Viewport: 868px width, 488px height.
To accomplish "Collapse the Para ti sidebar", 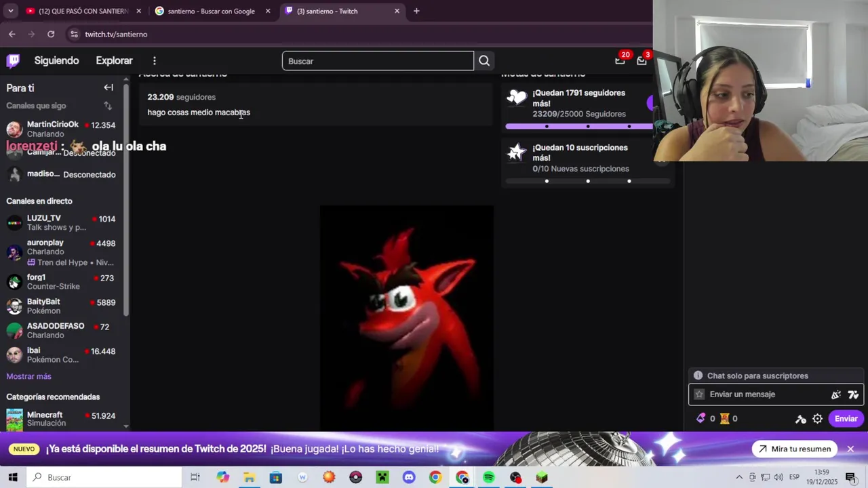I will click(108, 87).
